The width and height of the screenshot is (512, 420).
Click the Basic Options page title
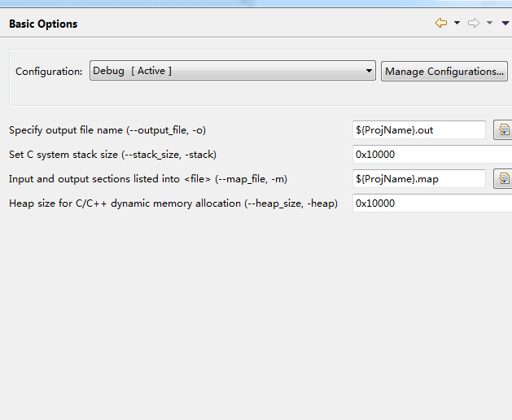pos(43,24)
